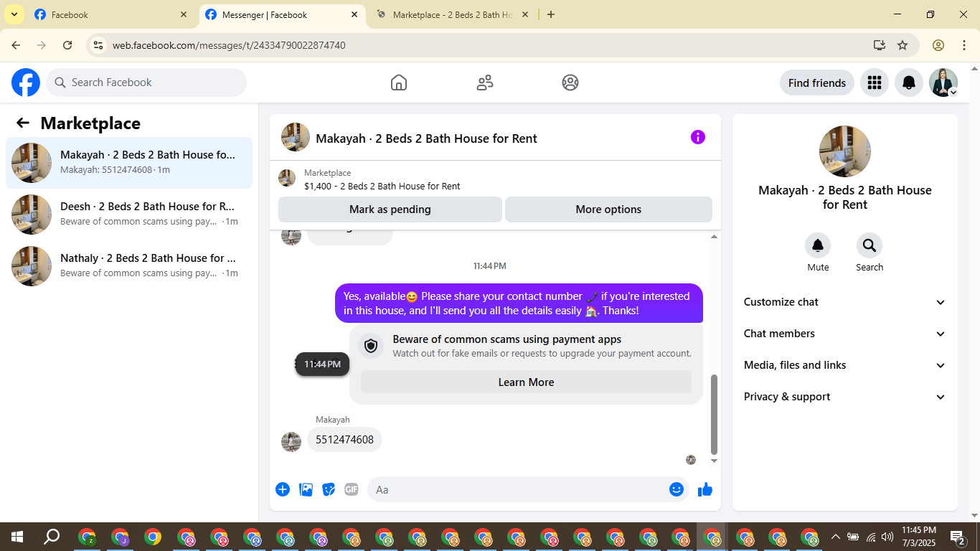Expand Customize chat section

(x=845, y=302)
